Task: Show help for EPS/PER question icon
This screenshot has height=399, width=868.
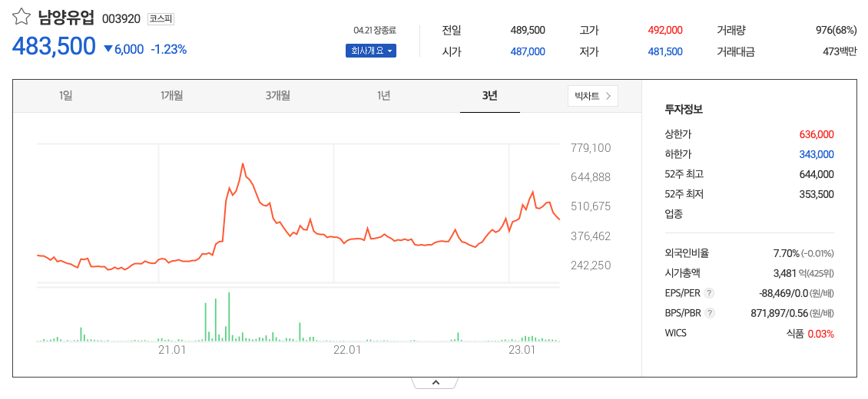Action: (710, 293)
